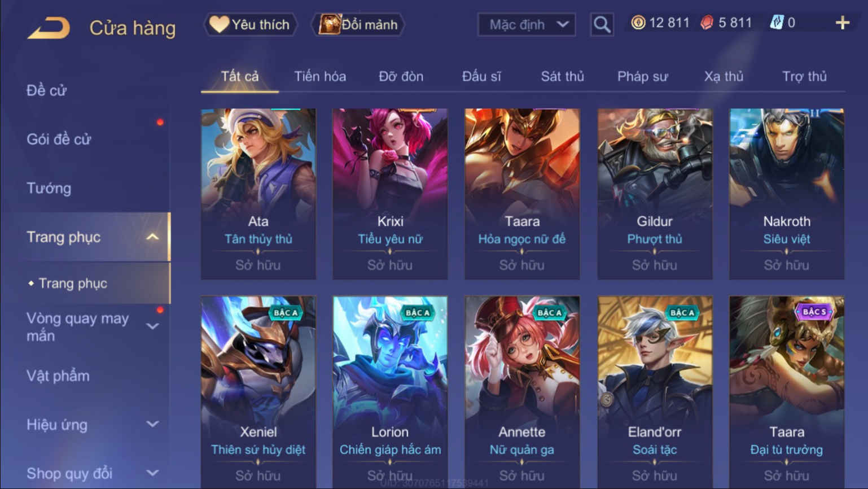Switch to the Tiến hóa tab
This screenshot has height=489, width=868.
coord(320,76)
